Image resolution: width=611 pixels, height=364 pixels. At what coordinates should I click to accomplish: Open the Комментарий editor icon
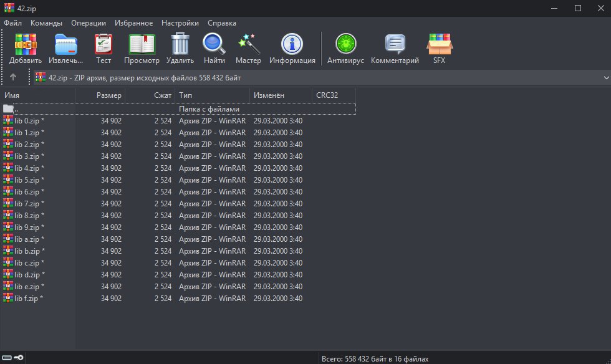[395, 44]
